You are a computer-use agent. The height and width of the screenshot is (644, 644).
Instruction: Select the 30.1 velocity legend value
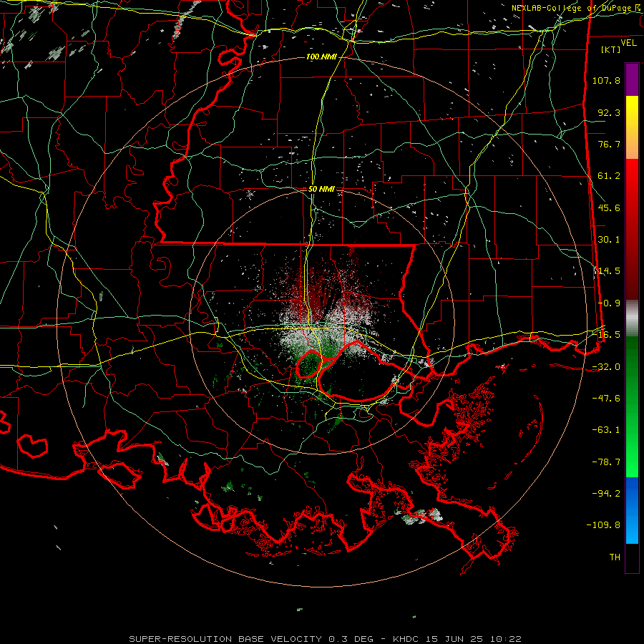(x=609, y=240)
